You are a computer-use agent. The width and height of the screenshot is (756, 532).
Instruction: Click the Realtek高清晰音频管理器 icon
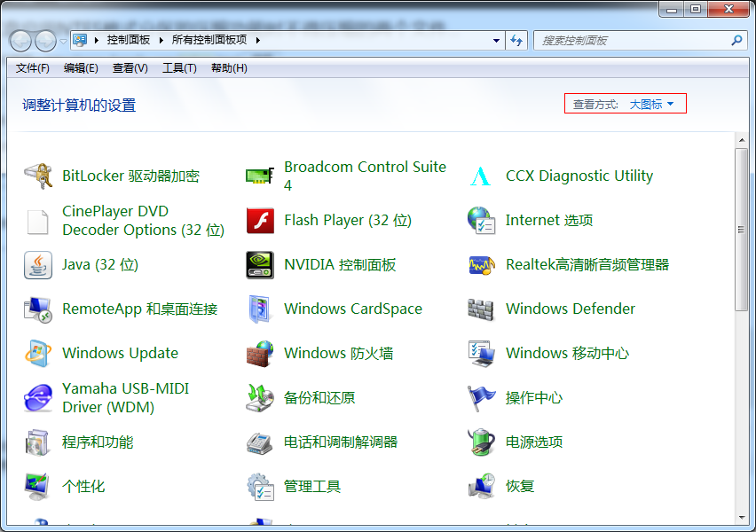pos(481,264)
